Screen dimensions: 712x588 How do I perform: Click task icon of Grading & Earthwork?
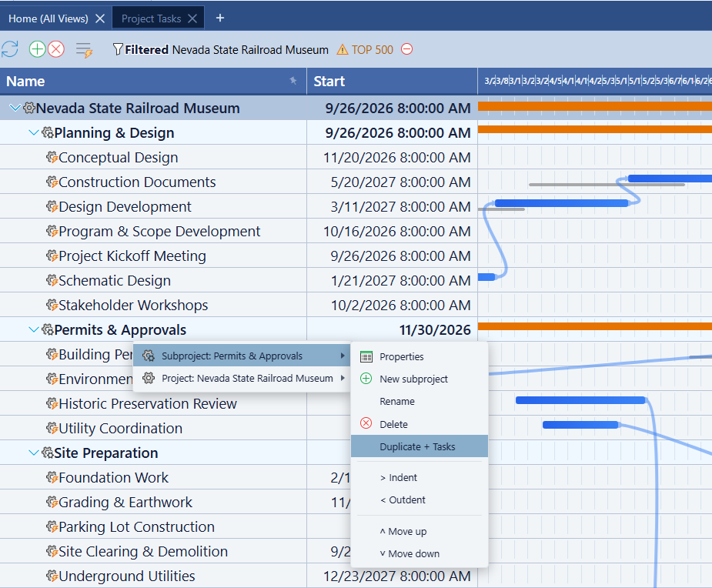click(x=52, y=502)
